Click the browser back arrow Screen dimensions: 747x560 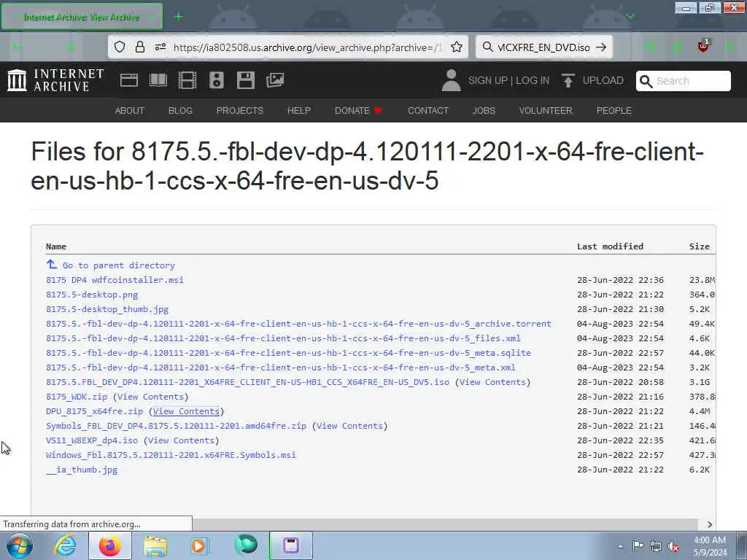point(18,47)
